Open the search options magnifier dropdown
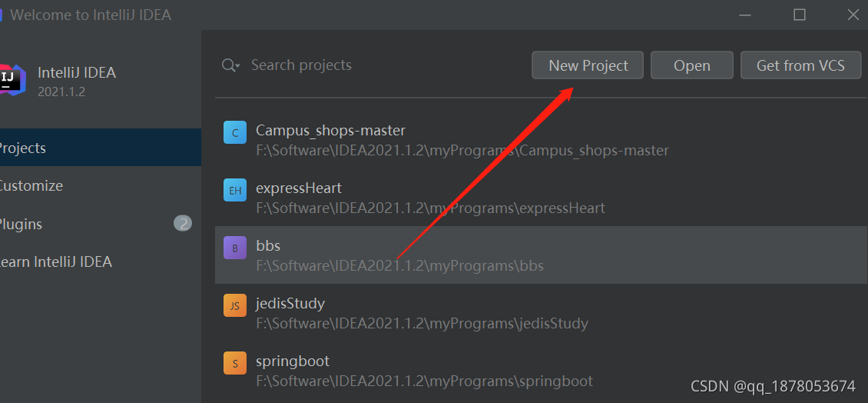Screen dimensions: 868x403 (x=231, y=65)
